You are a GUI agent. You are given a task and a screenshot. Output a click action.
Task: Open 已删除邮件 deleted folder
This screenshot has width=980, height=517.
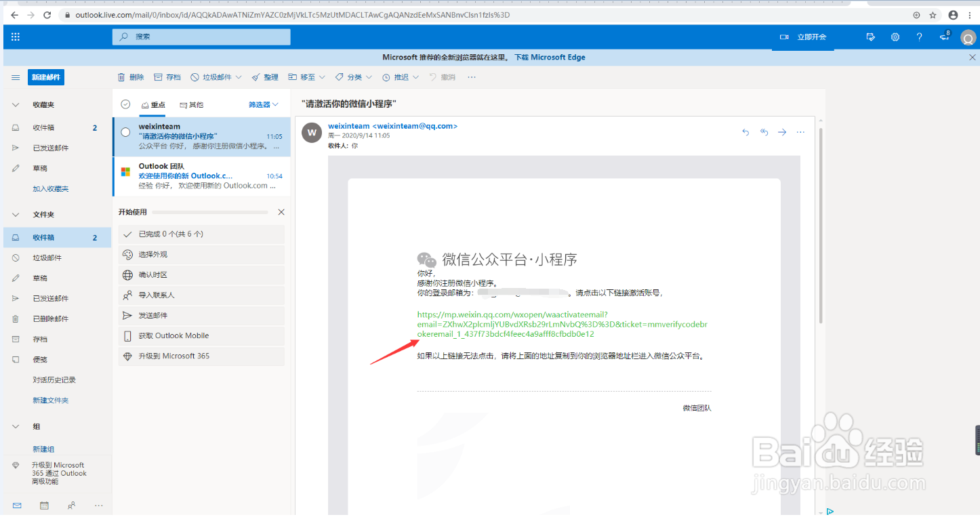(57, 318)
